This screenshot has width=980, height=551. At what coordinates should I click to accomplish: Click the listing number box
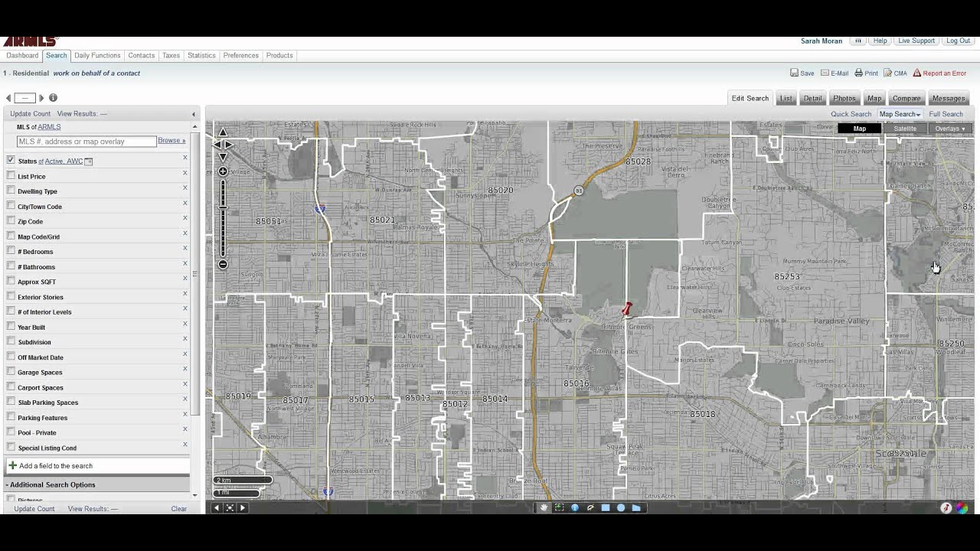coord(24,98)
